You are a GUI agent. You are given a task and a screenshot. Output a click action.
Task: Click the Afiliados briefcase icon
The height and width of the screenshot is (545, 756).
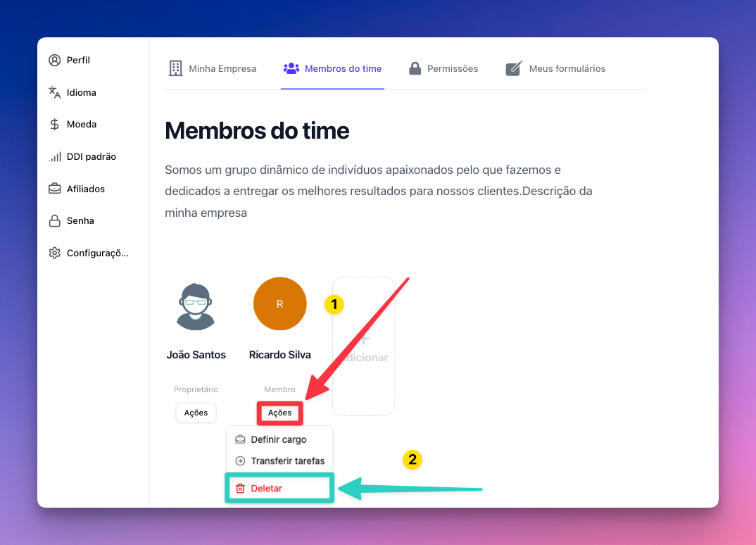pyautogui.click(x=54, y=189)
